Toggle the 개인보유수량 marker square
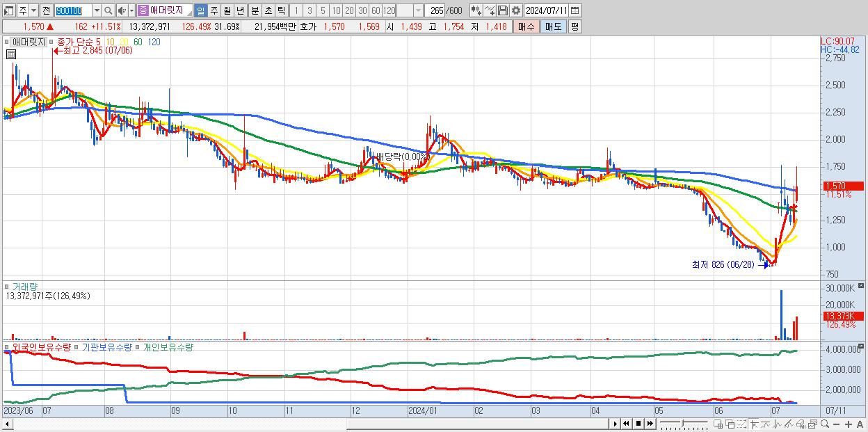This screenshot has height=432, width=868. (137, 346)
